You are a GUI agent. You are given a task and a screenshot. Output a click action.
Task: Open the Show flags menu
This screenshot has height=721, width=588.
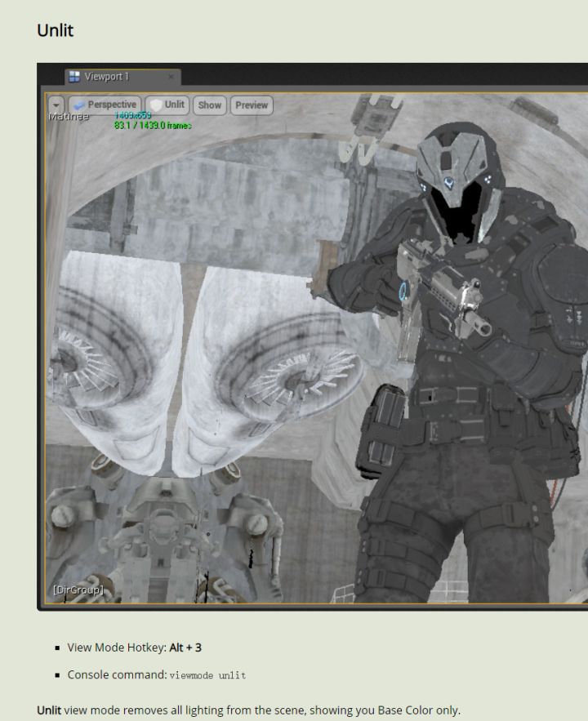[x=210, y=105]
